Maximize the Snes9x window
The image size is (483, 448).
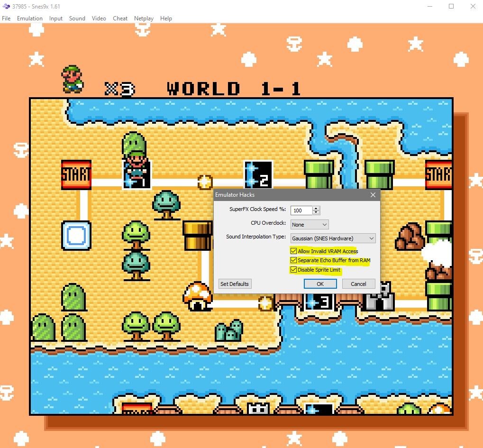click(x=451, y=6)
